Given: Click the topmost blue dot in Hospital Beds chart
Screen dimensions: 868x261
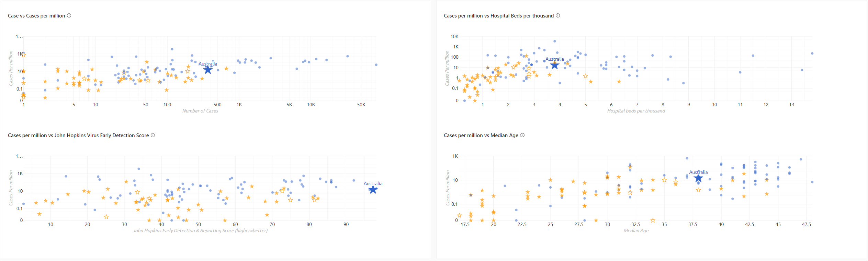Looking at the screenshot, I should (x=555, y=41).
